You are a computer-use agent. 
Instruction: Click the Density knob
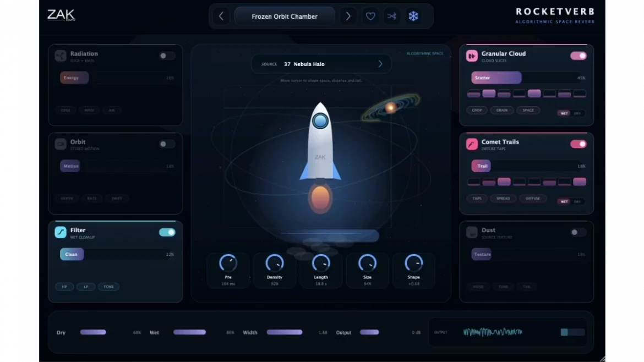274,264
